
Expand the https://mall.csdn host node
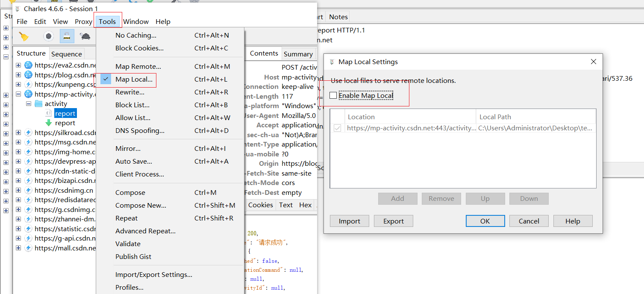click(18, 248)
